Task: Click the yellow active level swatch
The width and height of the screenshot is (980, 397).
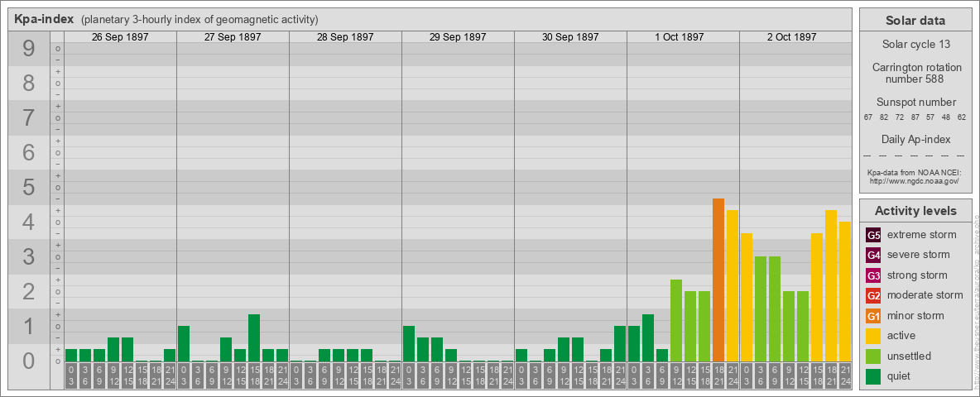Action: click(873, 336)
